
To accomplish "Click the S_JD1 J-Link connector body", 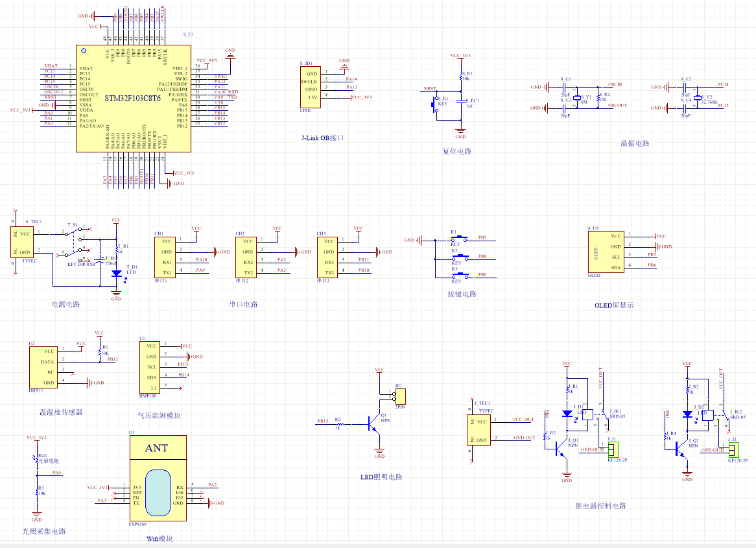I will 311,88.
